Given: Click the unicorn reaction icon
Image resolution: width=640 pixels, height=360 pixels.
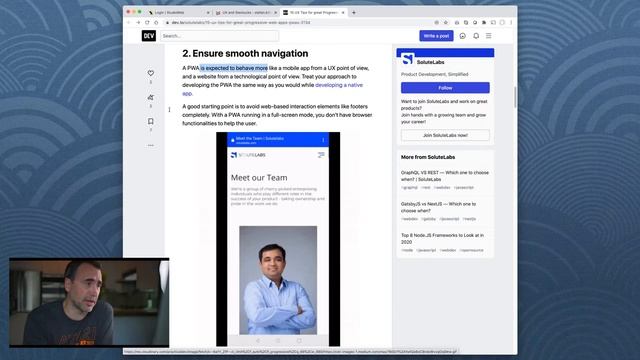Looking at the screenshot, I should click(x=151, y=97).
